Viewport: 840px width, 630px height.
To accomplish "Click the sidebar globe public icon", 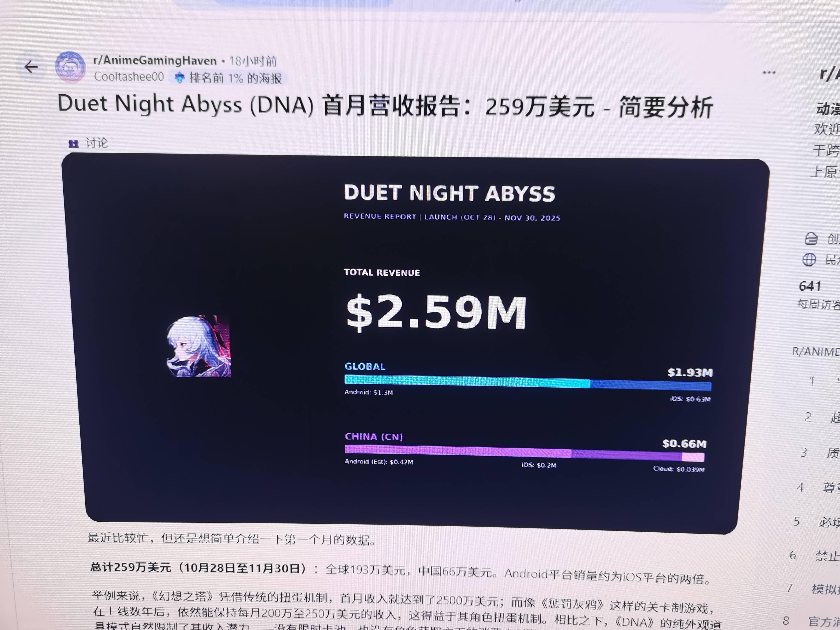I will click(809, 260).
